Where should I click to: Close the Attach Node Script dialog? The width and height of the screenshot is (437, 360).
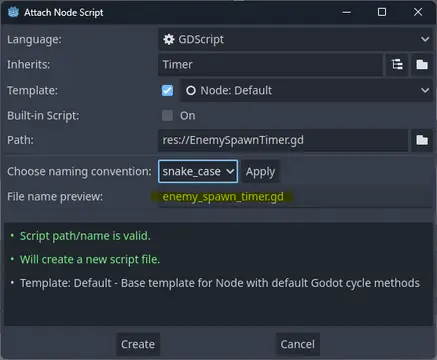pyautogui.click(x=418, y=12)
